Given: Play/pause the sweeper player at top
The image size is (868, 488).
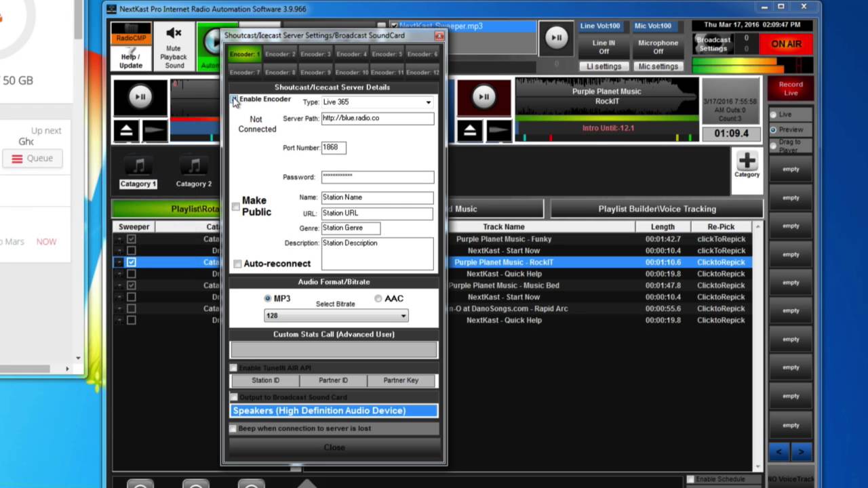Looking at the screenshot, I should click(x=555, y=38).
